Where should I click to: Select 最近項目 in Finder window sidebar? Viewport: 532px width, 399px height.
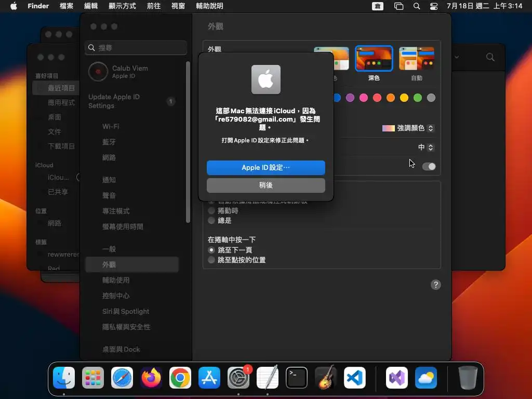[x=56, y=88]
